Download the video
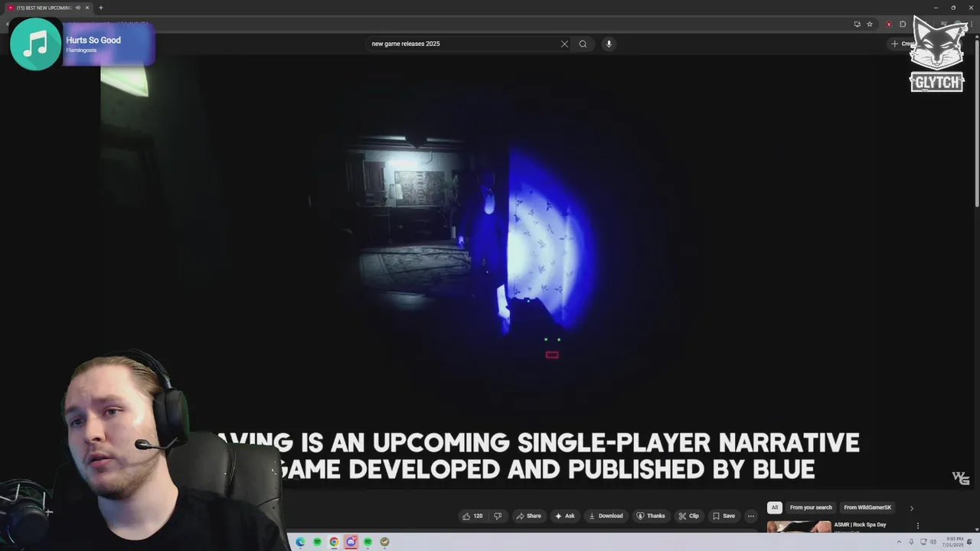Viewport: 980px width, 551px height. pyautogui.click(x=606, y=516)
